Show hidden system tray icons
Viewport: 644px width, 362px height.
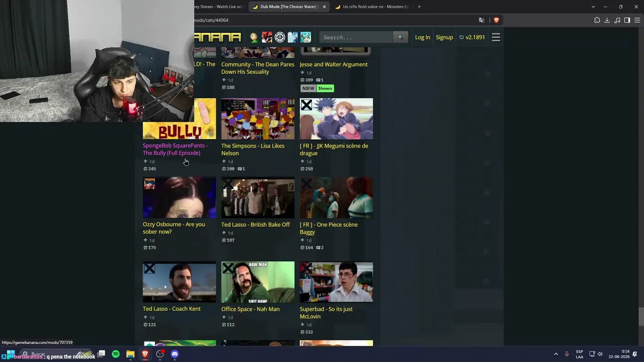click(x=556, y=354)
